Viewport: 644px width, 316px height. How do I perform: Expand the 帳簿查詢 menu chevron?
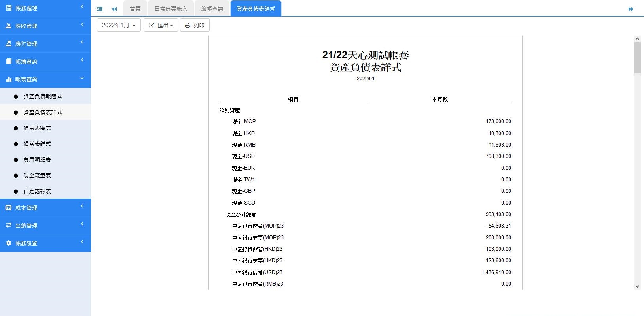[82, 60]
